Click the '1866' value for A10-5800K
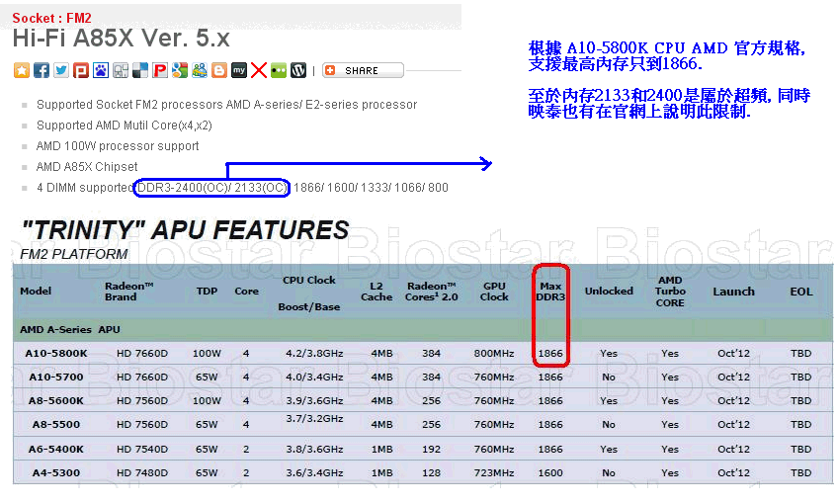Image resolution: width=837 pixels, height=504 pixels. 550,354
